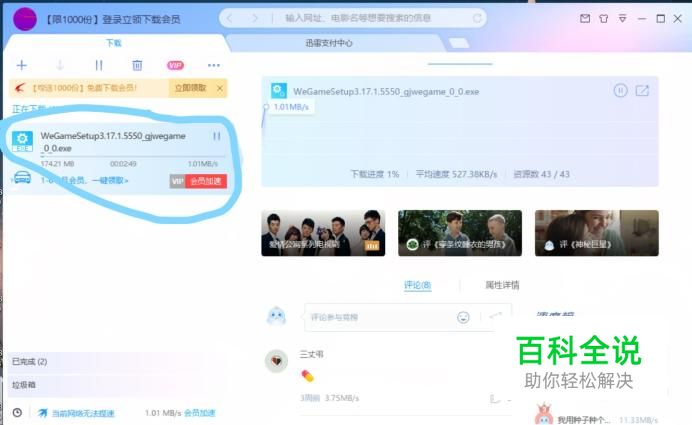Open the dropdown menu icon in title bar

[x=622, y=19]
